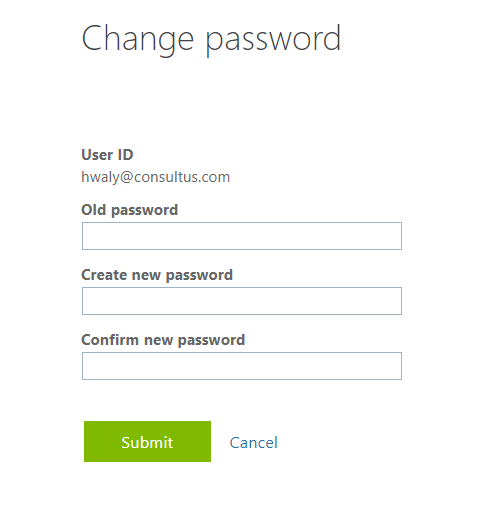Click the middle password entry box

tap(242, 301)
